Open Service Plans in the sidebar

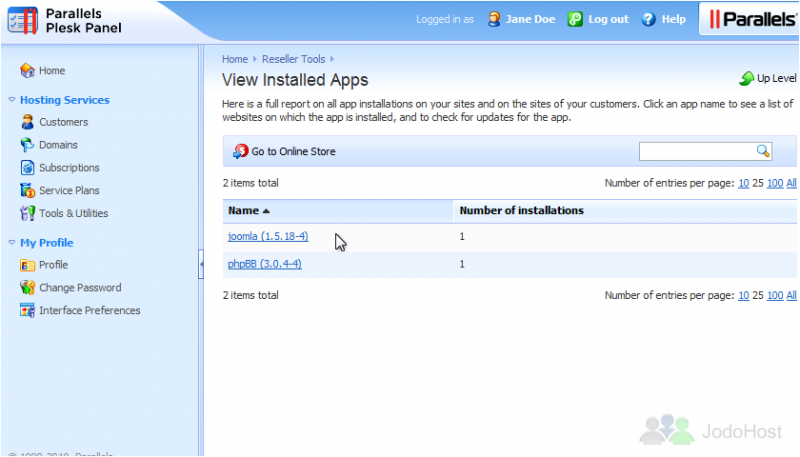(x=69, y=190)
